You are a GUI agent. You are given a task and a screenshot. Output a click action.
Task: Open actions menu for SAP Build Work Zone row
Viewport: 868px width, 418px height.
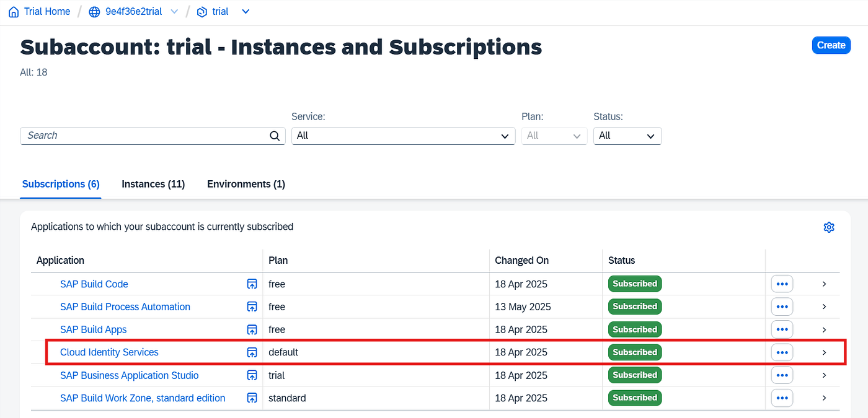(782, 398)
